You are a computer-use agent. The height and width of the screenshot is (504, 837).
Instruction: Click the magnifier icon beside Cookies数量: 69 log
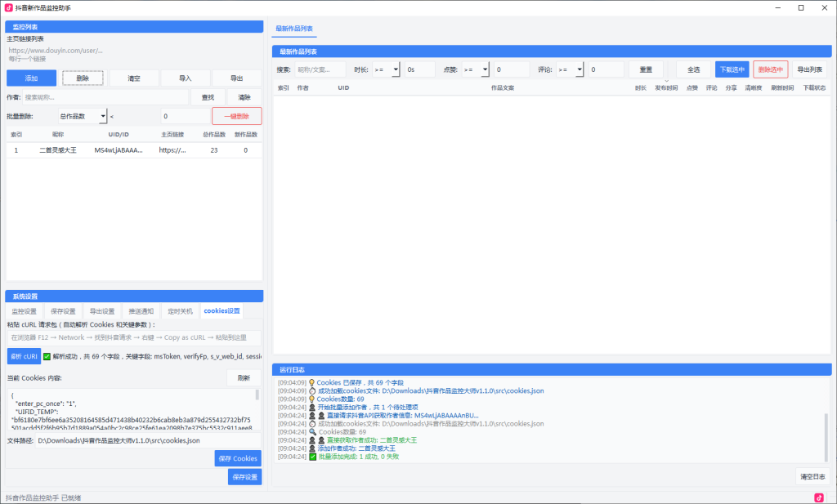pyautogui.click(x=313, y=432)
